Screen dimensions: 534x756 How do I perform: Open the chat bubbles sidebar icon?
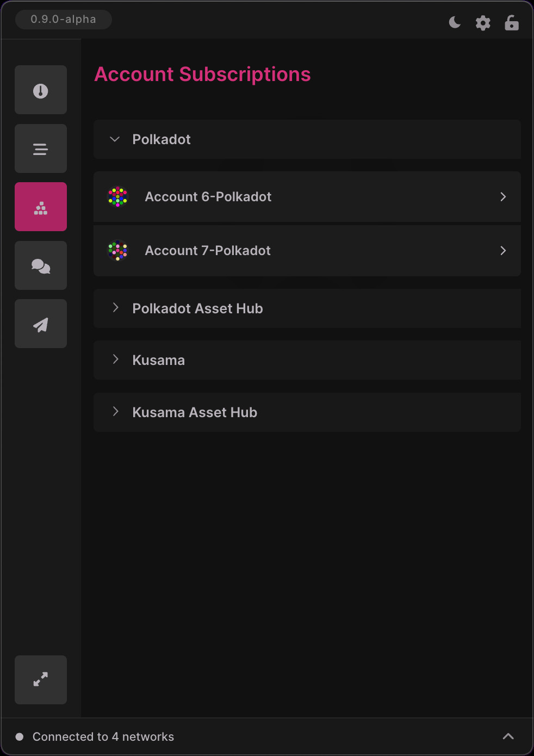[41, 265]
